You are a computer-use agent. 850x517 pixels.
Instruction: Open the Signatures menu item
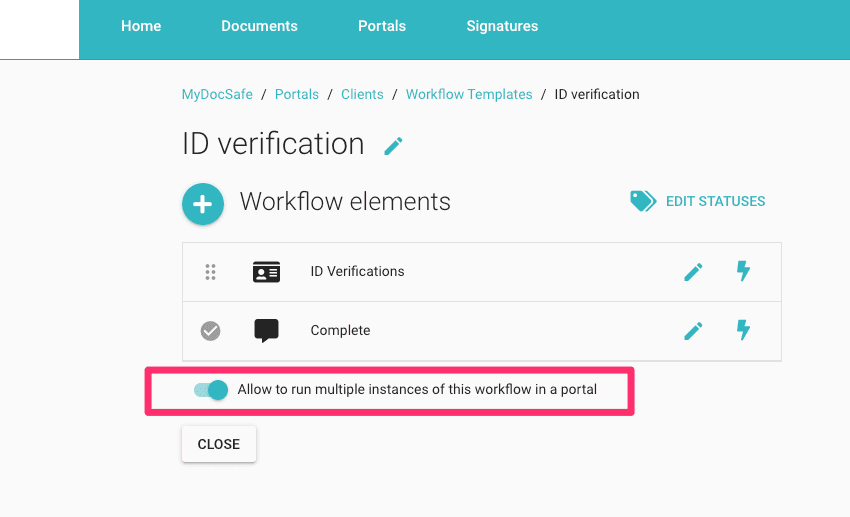(x=502, y=26)
